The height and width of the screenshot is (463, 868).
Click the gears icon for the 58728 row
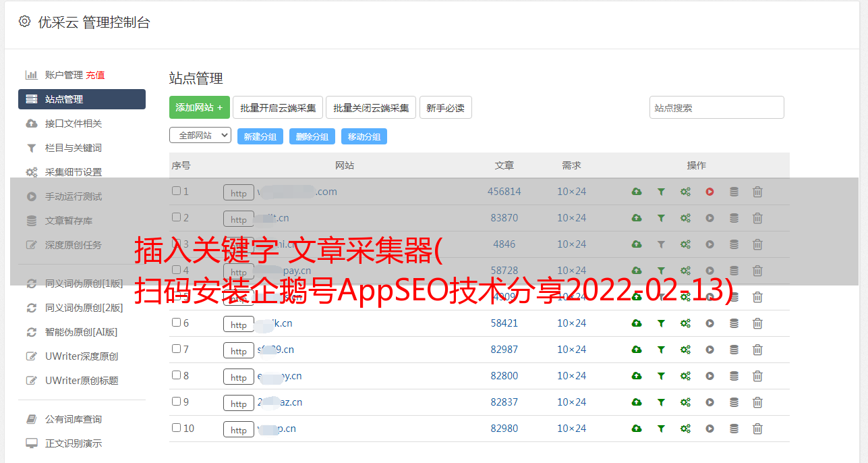pyautogui.click(x=685, y=271)
